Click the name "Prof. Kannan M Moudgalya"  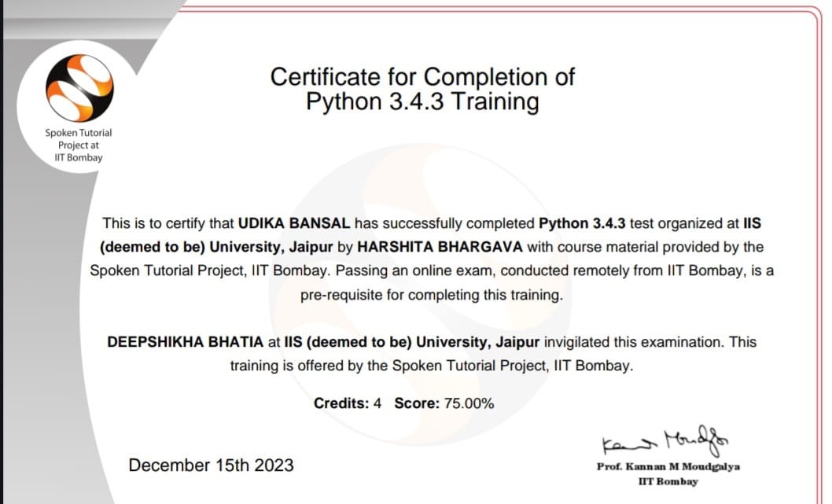[x=668, y=467]
